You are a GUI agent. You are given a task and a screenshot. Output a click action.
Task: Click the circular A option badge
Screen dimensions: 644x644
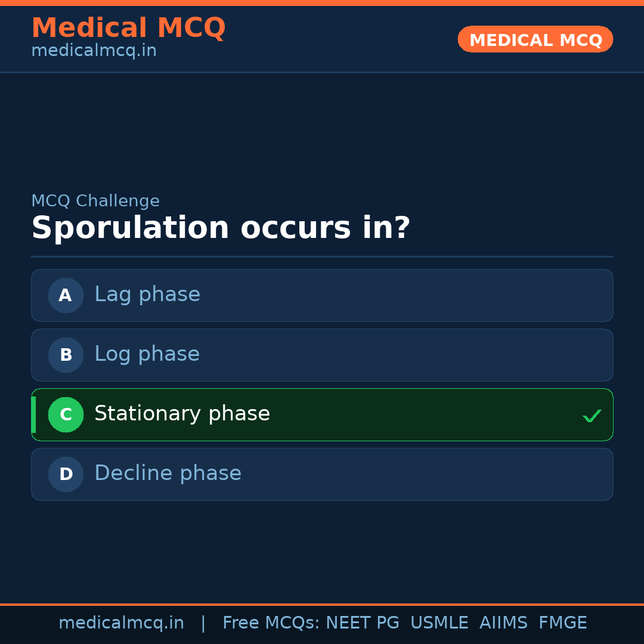click(66, 295)
